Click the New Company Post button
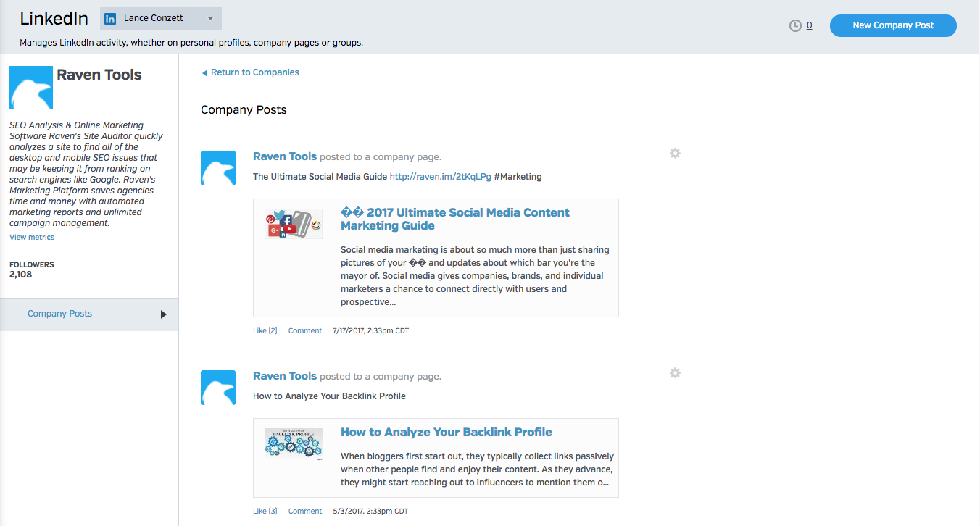Image resolution: width=980 pixels, height=526 pixels. point(892,25)
